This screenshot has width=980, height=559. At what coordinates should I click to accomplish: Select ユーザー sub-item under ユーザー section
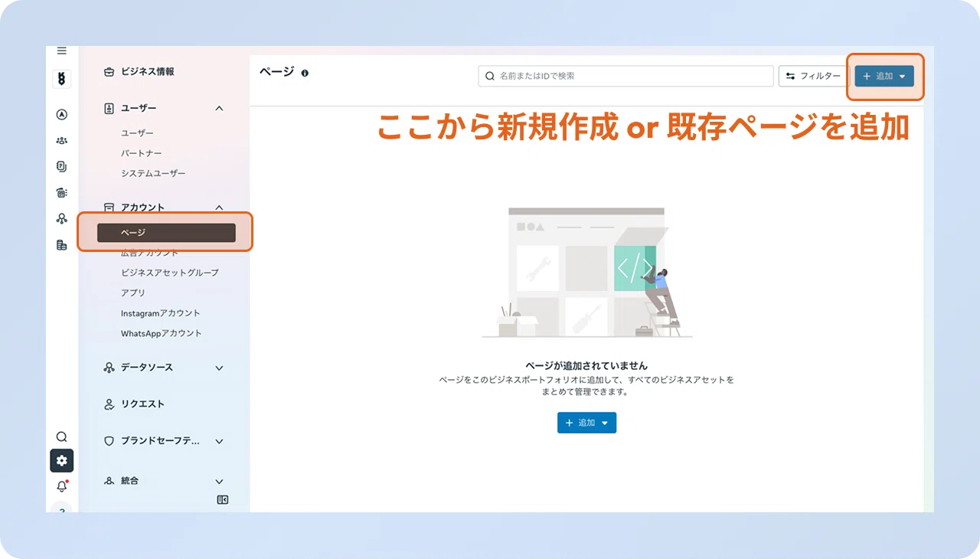137,133
